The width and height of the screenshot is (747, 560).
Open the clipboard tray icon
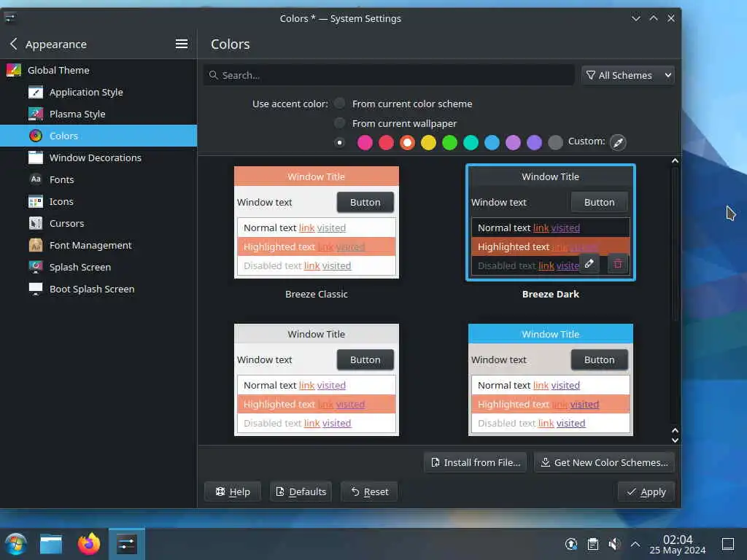[593, 544]
